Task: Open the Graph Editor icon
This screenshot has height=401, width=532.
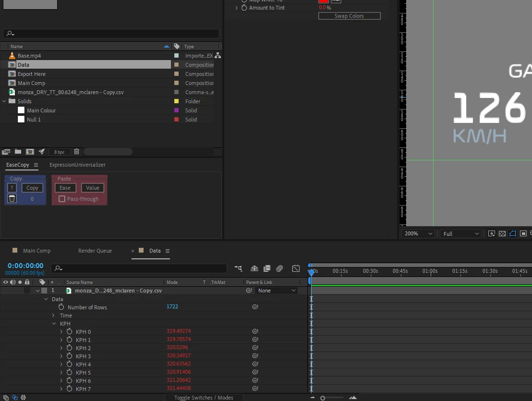Action: coord(296,268)
